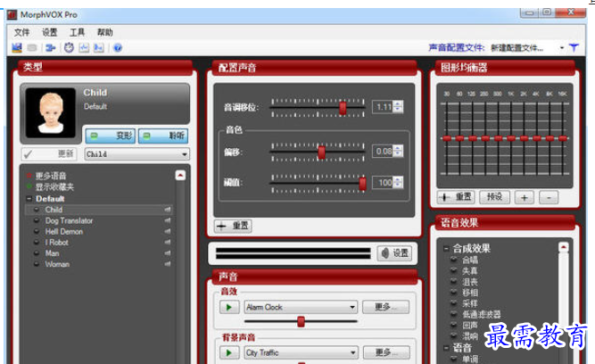Open the plug-in puzzle piece toolbar icon
This screenshot has width=595, height=364.
tap(51, 48)
